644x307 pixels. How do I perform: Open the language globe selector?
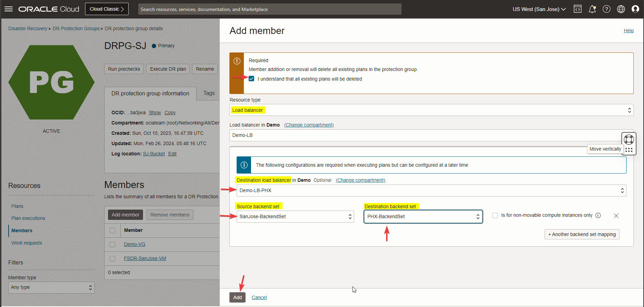pyautogui.click(x=621, y=9)
